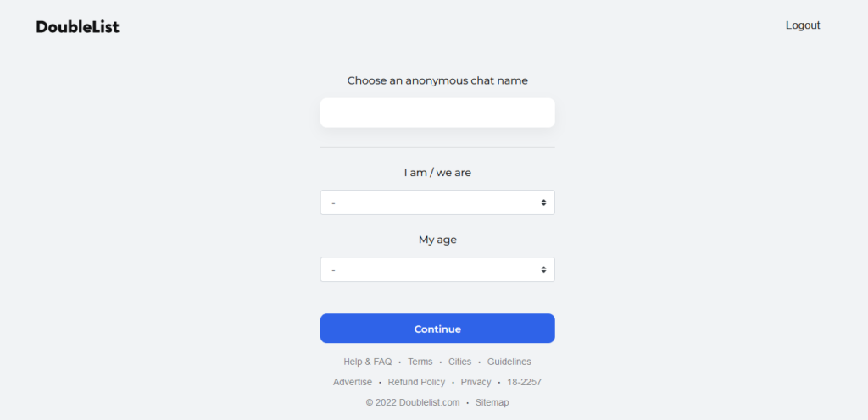Click the blue Continue button
Viewport: 868px width, 420px height.
click(437, 329)
